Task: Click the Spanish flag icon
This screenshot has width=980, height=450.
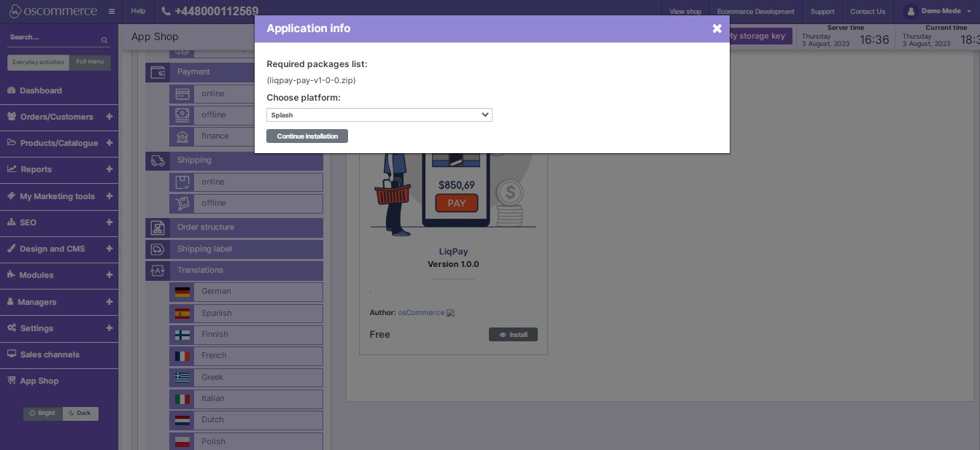Action: click(182, 314)
